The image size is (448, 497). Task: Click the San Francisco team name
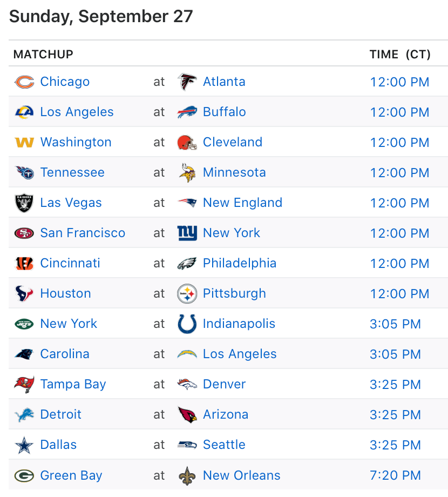point(83,233)
